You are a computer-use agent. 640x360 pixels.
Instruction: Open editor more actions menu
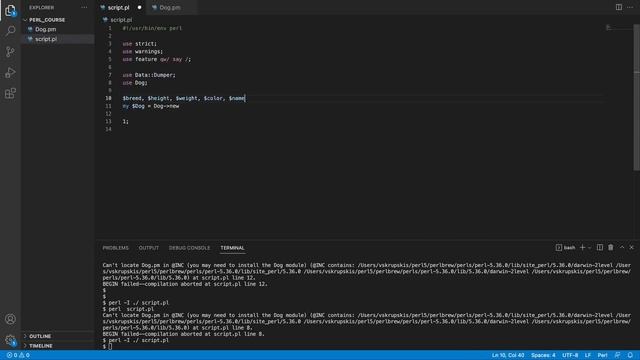coord(630,7)
